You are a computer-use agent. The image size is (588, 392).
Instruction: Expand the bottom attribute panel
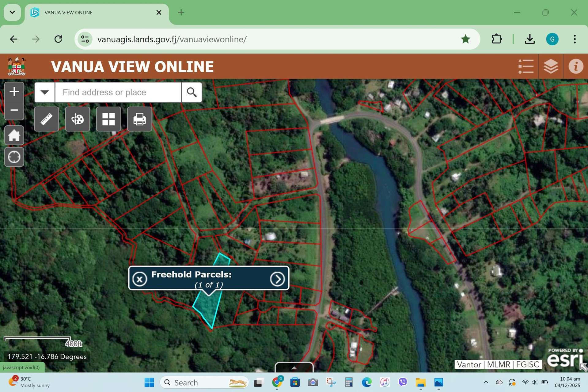(x=294, y=368)
